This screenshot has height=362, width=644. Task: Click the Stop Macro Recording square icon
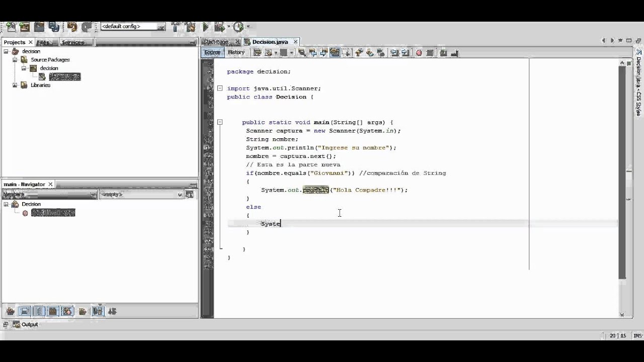pos(431,52)
